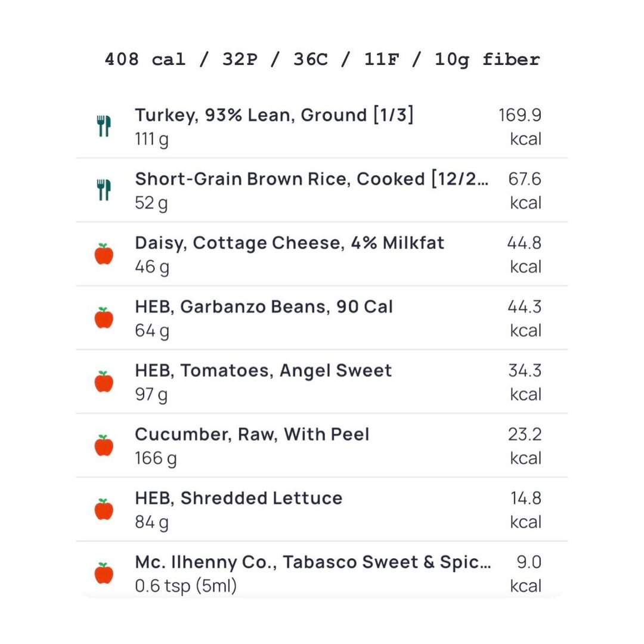Open the Short-Grain Brown Rice, Cooked entry
The height and width of the screenshot is (644, 644).
(310, 179)
